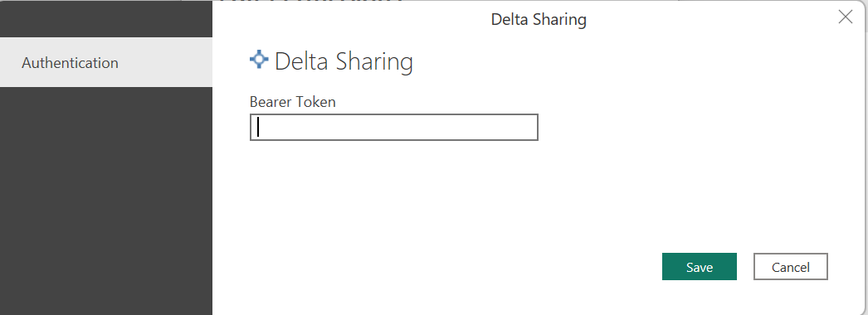Click the blinking caret in the token box
868x315 pixels.
point(259,127)
